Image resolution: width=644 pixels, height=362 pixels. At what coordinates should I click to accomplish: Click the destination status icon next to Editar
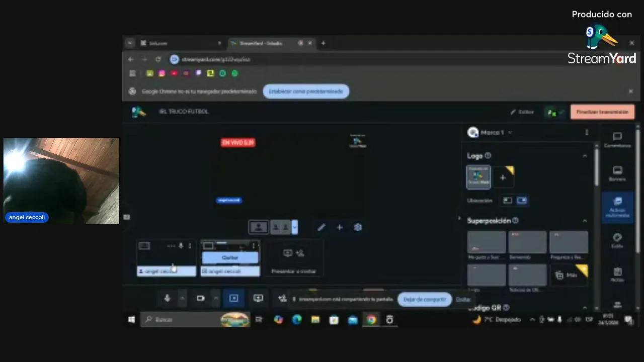(555, 112)
